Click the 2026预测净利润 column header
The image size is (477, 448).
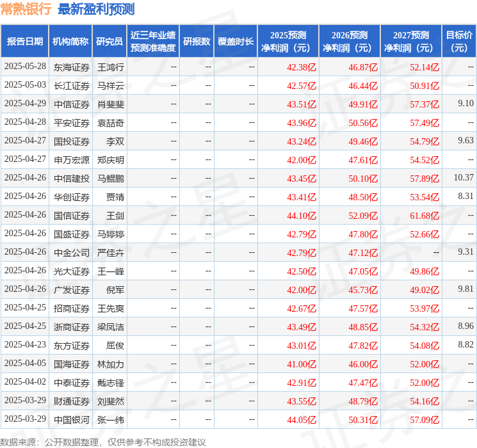tap(350, 42)
